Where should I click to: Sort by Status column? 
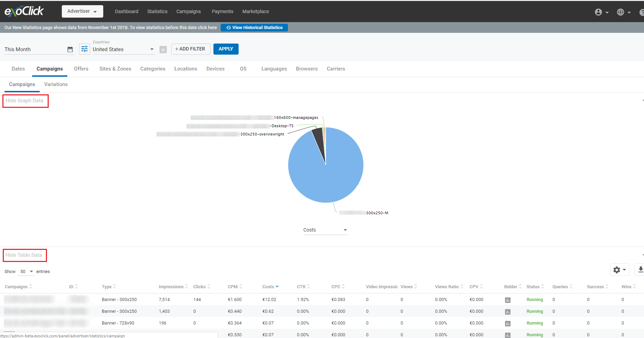(535, 287)
